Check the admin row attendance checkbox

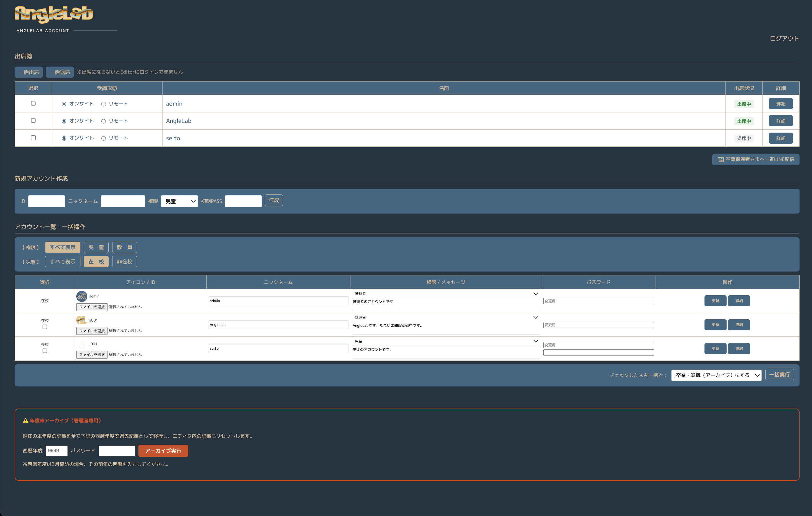click(33, 103)
